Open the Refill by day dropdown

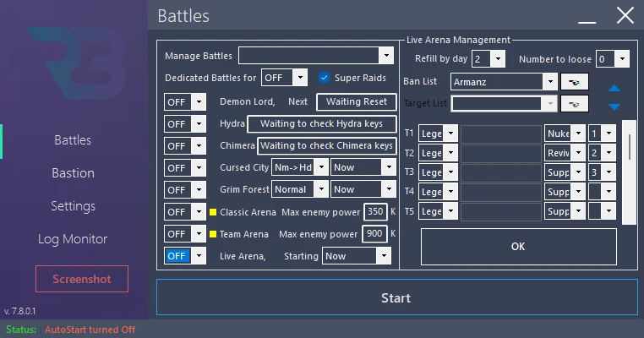(488, 59)
